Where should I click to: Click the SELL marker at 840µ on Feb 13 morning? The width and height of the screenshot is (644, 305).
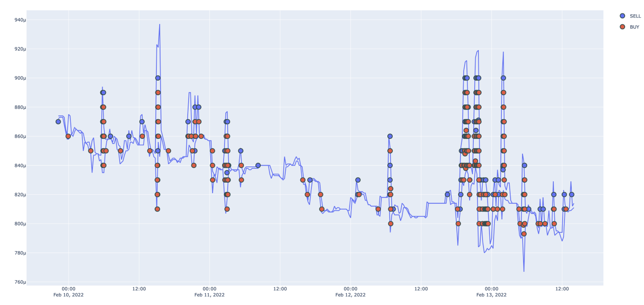point(524,166)
